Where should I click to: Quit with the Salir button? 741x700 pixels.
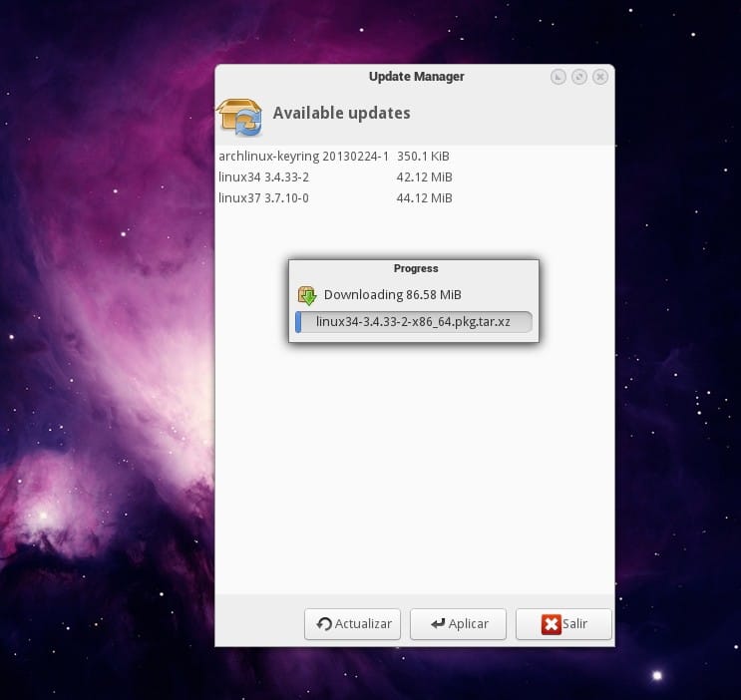tap(563, 624)
